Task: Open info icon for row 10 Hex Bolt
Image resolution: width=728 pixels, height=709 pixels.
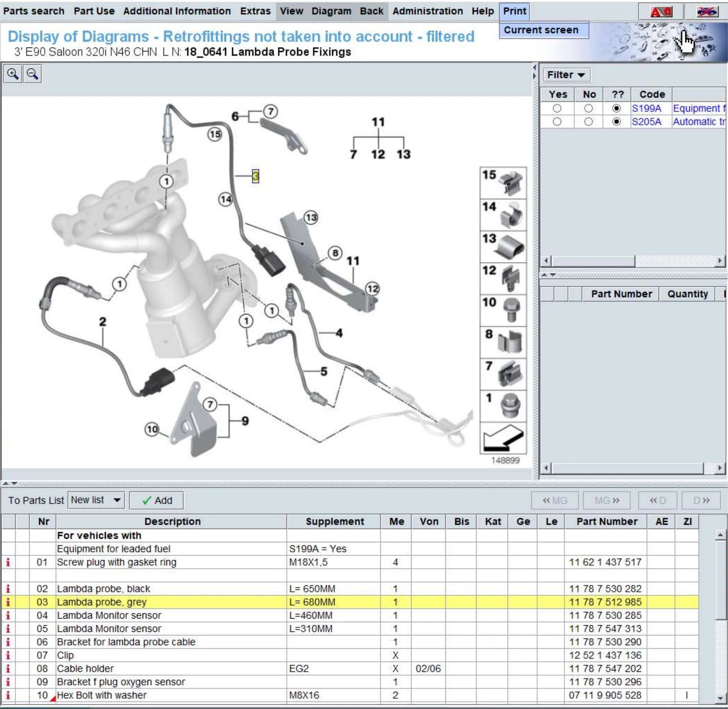Action: (x=8, y=695)
